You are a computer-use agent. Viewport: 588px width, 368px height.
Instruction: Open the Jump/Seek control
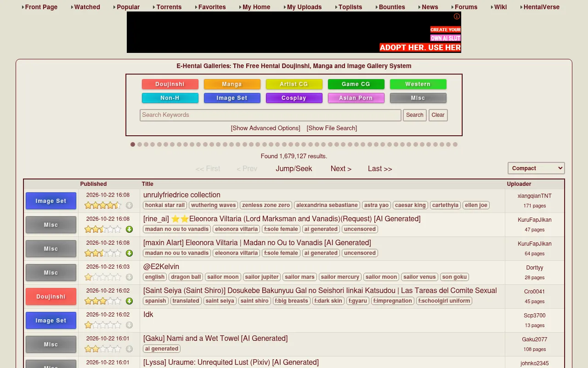[294, 169]
